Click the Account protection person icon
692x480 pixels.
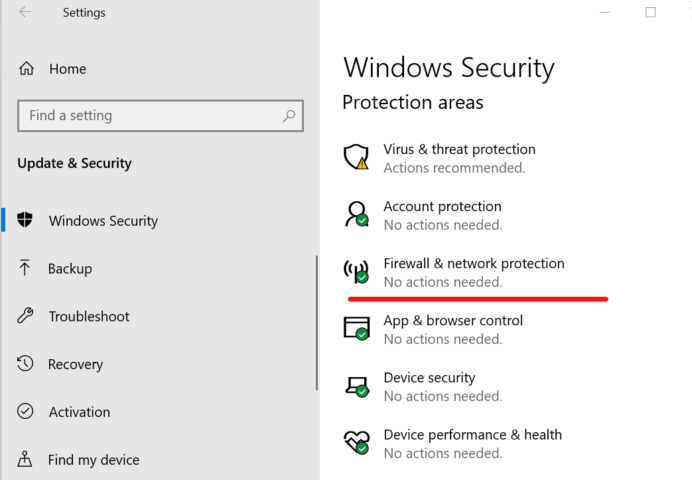(357, 214)
